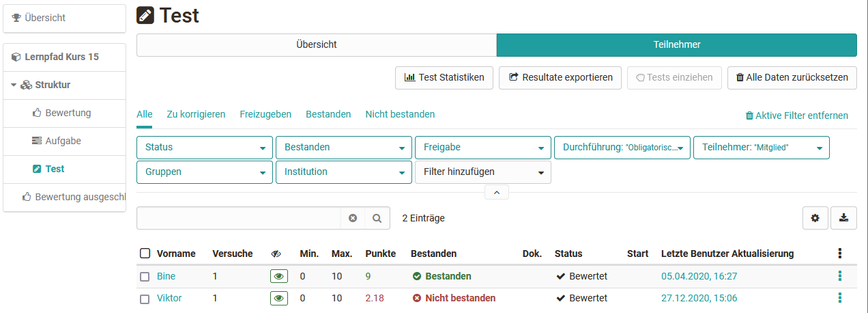Expand the Filter hinzufügen dropdown
The width and height of the screenshot is (868, 313).
pos(482,172)
